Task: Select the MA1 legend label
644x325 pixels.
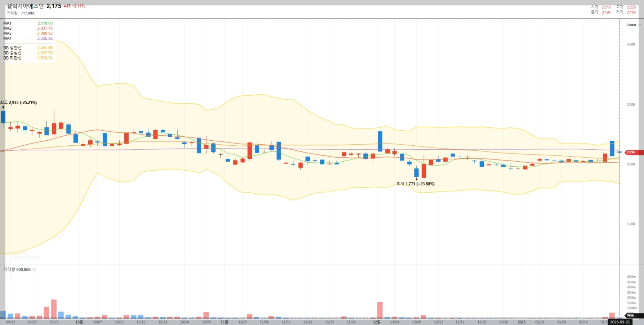Action: click(x=8, y=23)
